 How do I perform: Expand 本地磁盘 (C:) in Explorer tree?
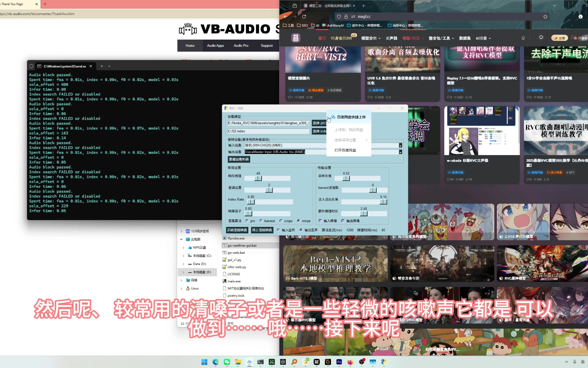(183, 256)
